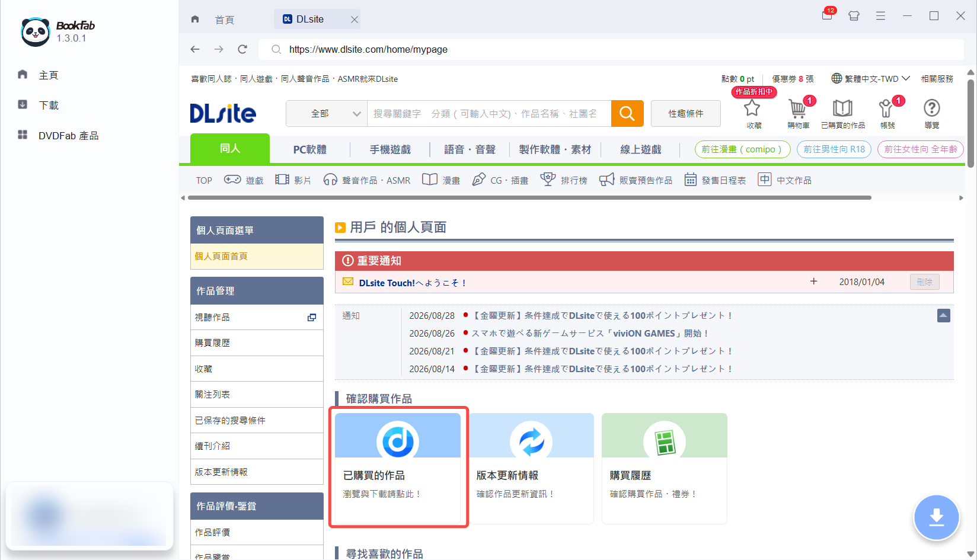Open the 下載 sidebar section
The width and height of the screenshot is (977, 560).
tap(39, 105)
